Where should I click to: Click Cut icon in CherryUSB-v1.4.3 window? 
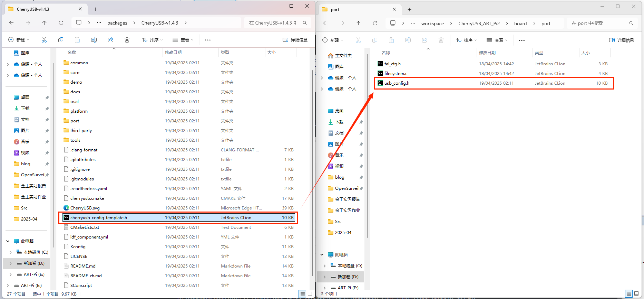click(x=44, y=40)
